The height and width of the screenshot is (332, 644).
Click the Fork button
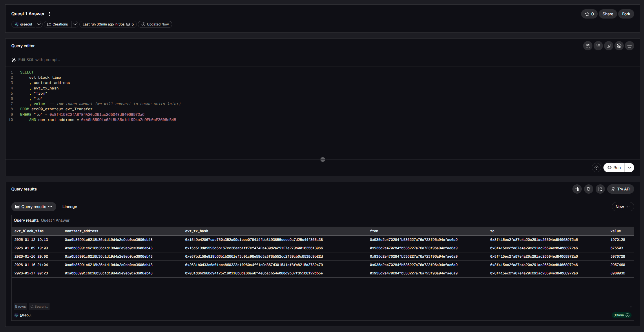click(626, 14)
